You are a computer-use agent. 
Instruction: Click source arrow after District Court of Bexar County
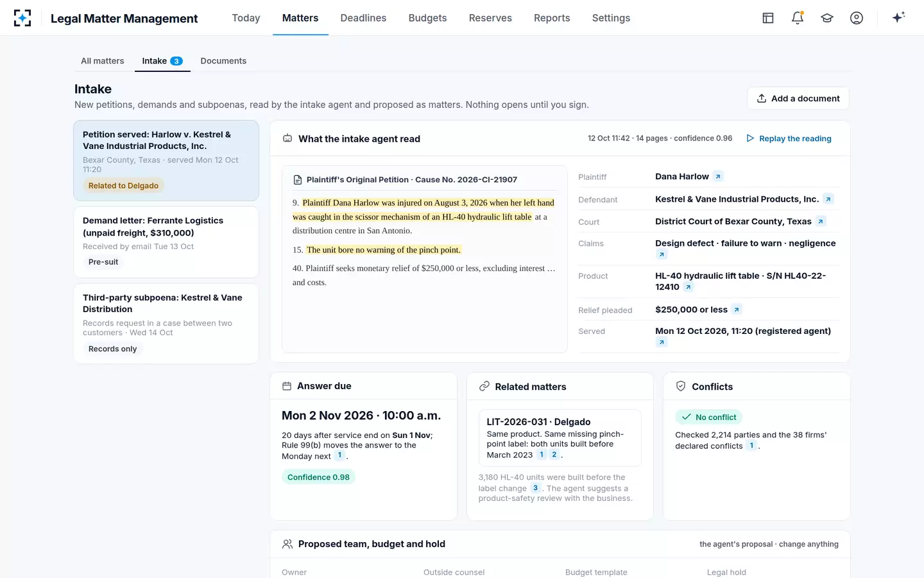coord(821,222)
